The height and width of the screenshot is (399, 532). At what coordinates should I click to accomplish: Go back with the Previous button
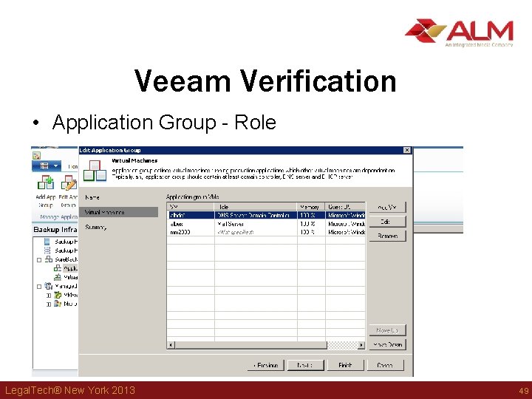pyautogui.click(x=266, y=365)
